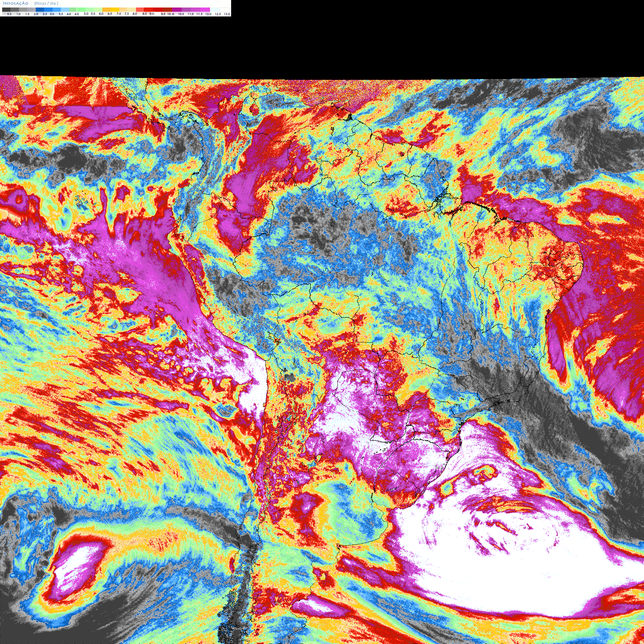The width and height of the screenshot is (644, 644).
Task: Click the 11.5 value on the scale
Action: point(199,14)
